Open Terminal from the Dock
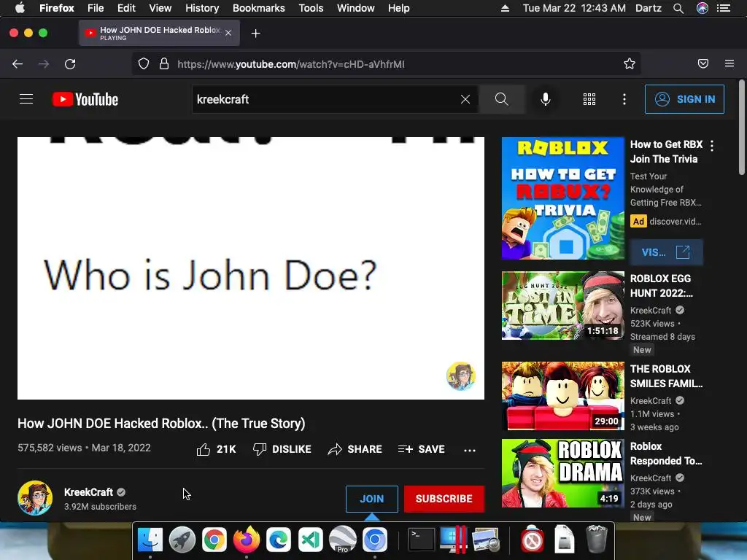The image size is (747, 560). (422, 540)
